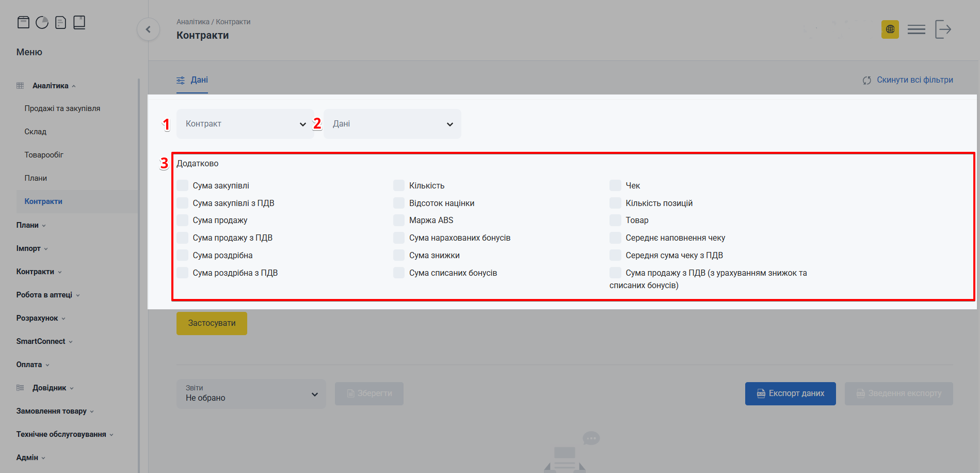The height and width of the screenshot is (473, 980).
Task: Click the box archive icon in sidebar
Action: 23,22
